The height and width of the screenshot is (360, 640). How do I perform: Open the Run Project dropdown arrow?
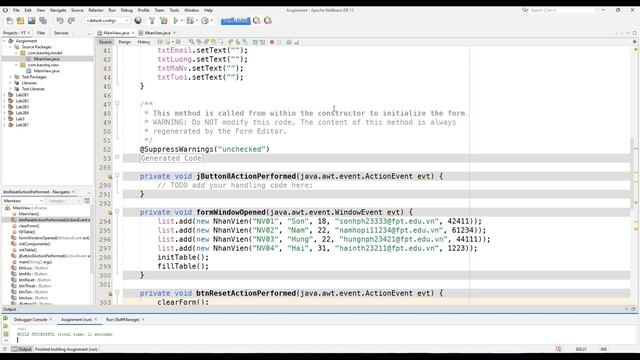[182, 20]
